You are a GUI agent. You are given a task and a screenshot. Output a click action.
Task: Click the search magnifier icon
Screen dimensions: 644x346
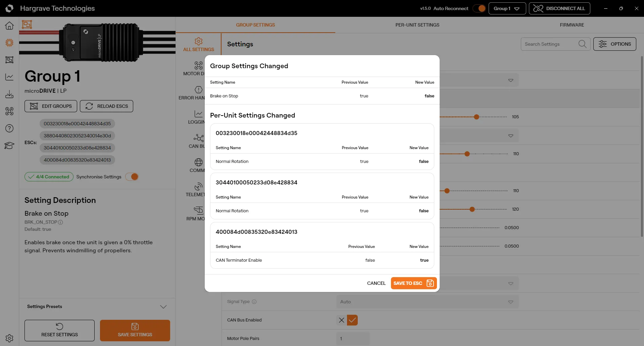[583, 44]
